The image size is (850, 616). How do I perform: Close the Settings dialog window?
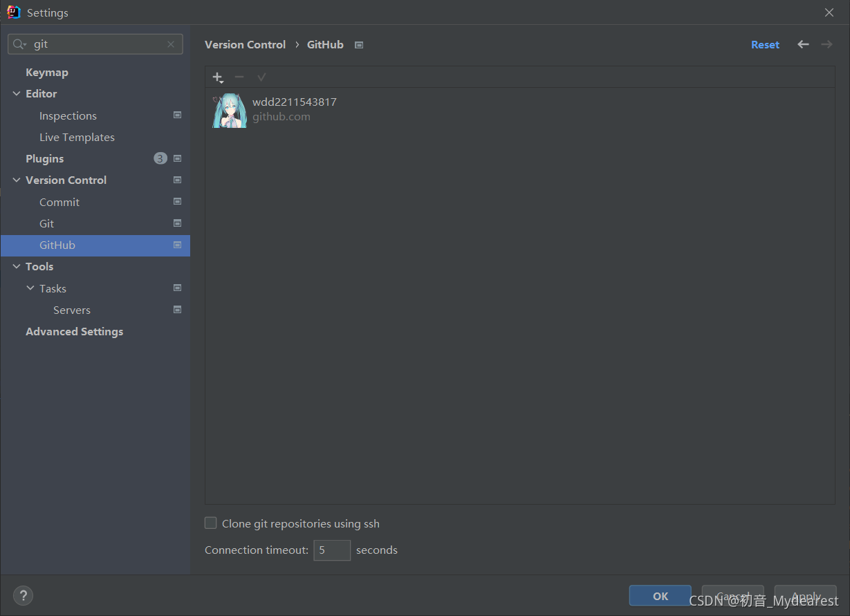coord(829,12)
